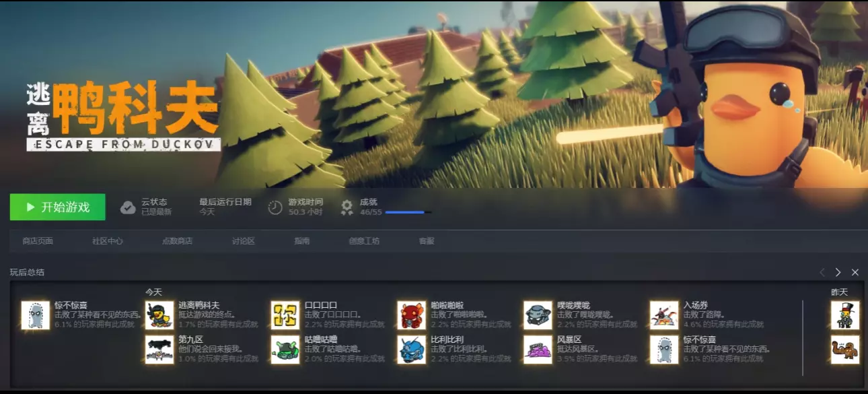The height and width of the screenshot is (394, 868).
Task: Click the 风暴区 achievement title
Action: click(570, 339)
